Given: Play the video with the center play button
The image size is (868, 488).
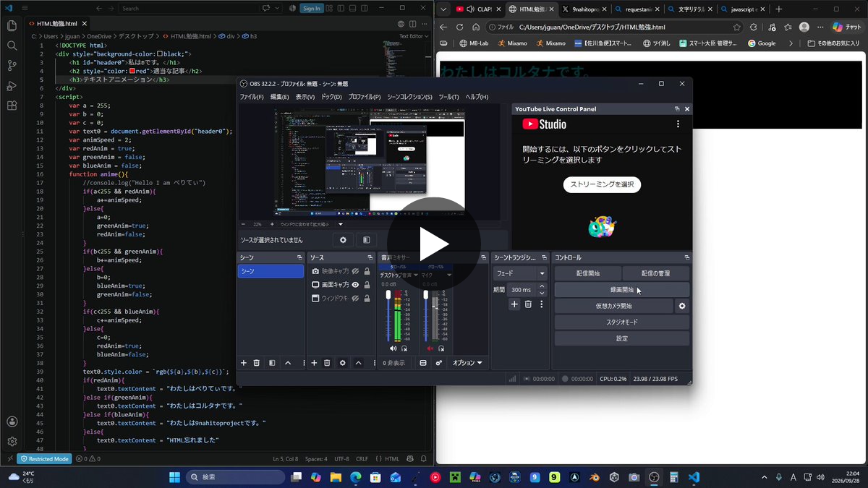Looking at the screenshot, I should click(434, 244).
